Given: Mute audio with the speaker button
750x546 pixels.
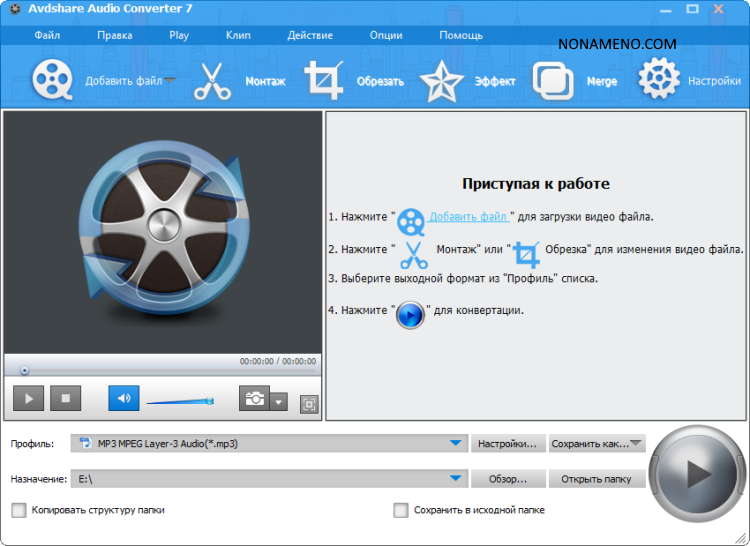Looking at the screenshot, I should (x=124, y=398).
